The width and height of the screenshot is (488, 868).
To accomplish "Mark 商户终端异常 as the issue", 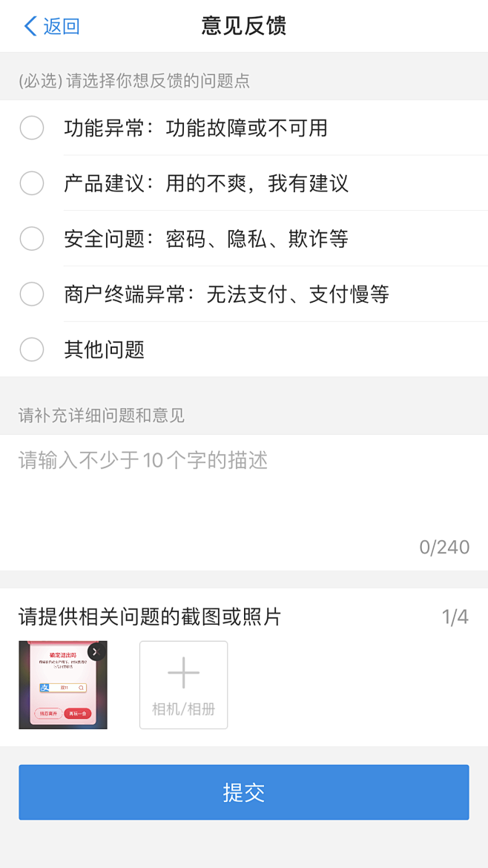I will [x=32, y=294].
